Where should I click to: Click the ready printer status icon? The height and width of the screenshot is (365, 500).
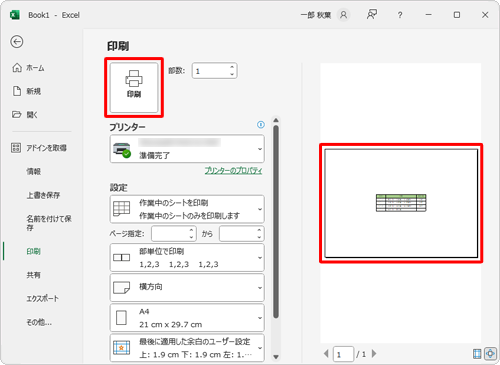pos(122,150)
